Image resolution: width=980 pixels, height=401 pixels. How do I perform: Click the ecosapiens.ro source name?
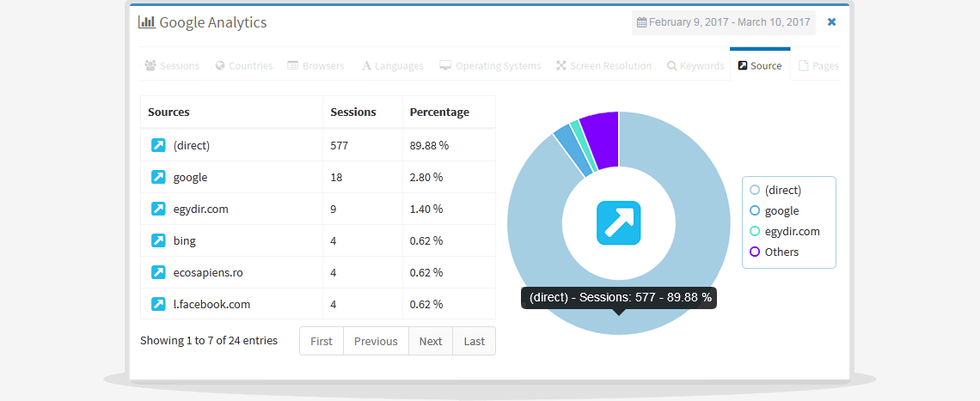207,272
